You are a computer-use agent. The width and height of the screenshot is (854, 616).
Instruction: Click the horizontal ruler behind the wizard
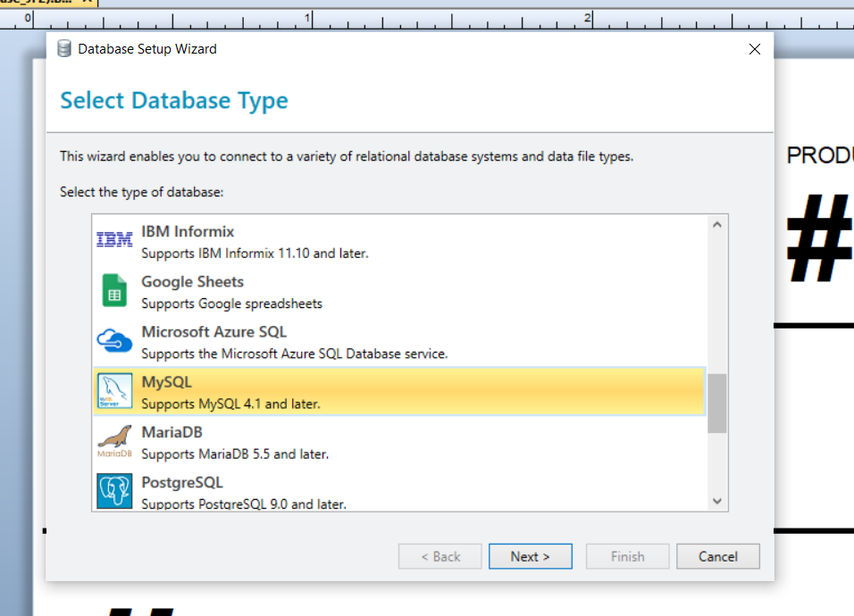pos(427,19)
